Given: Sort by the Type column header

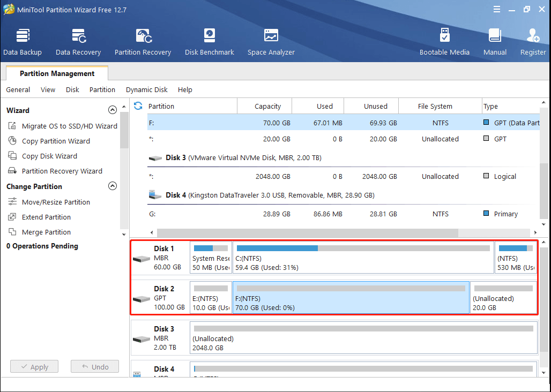Looking at the screenshot, I should 510,106.
